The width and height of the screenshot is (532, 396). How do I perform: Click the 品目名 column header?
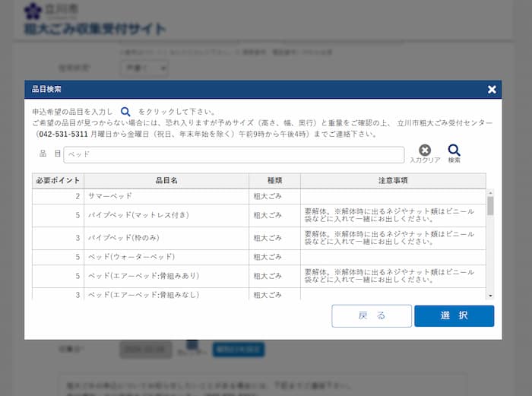(x=166, y=181)
